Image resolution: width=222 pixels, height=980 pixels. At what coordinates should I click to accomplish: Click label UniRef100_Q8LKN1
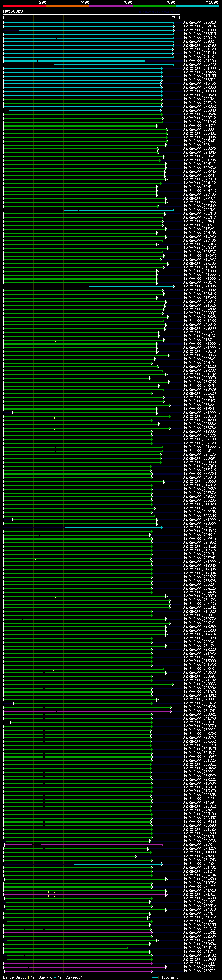click(x=199, y=932)
